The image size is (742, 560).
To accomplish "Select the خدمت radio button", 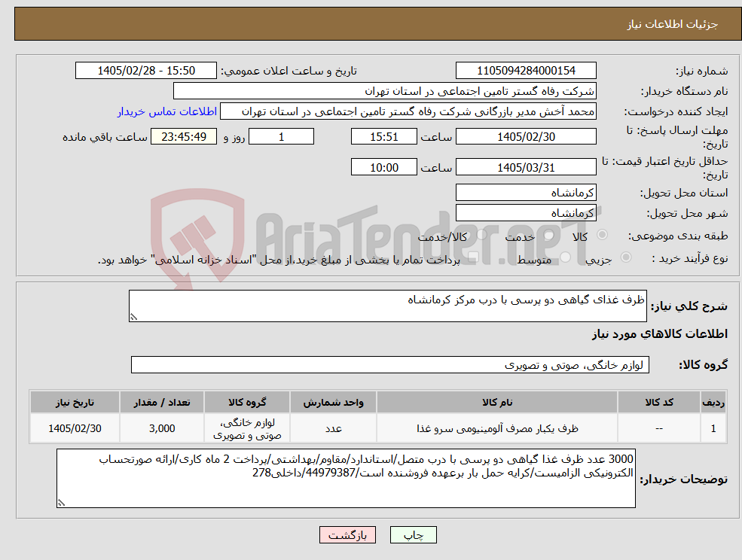I will point(548,235).
